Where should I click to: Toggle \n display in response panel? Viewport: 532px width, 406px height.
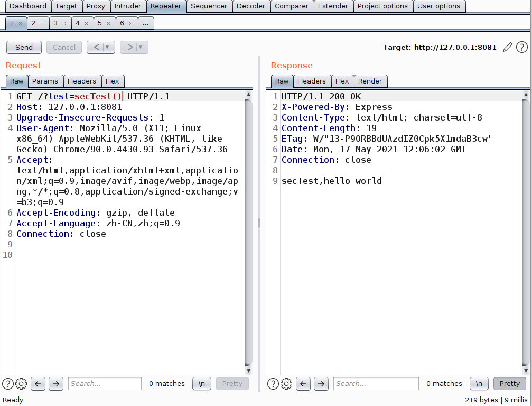point(479,384)
